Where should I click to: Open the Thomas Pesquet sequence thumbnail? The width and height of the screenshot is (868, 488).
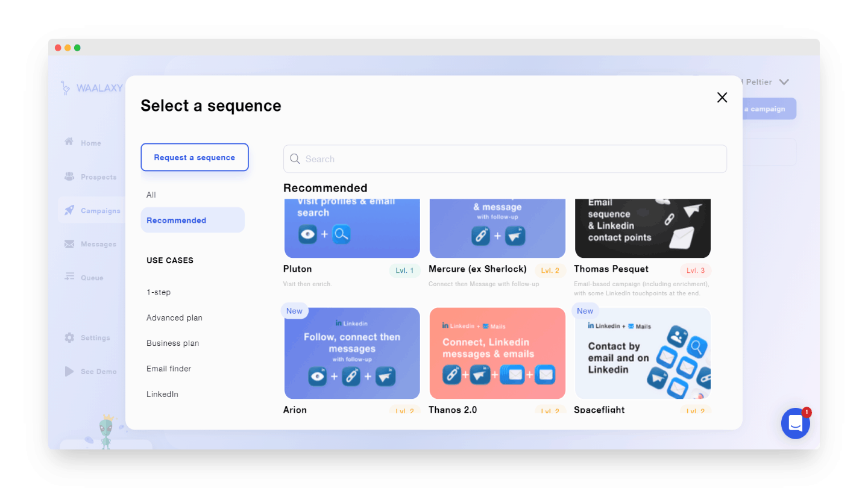[x=643, y=228]
